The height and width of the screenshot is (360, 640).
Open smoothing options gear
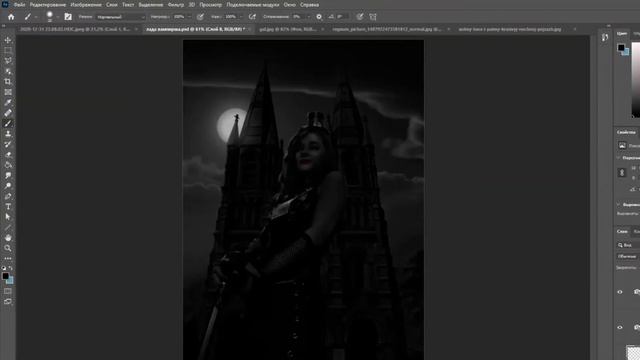tap(319, 17)
